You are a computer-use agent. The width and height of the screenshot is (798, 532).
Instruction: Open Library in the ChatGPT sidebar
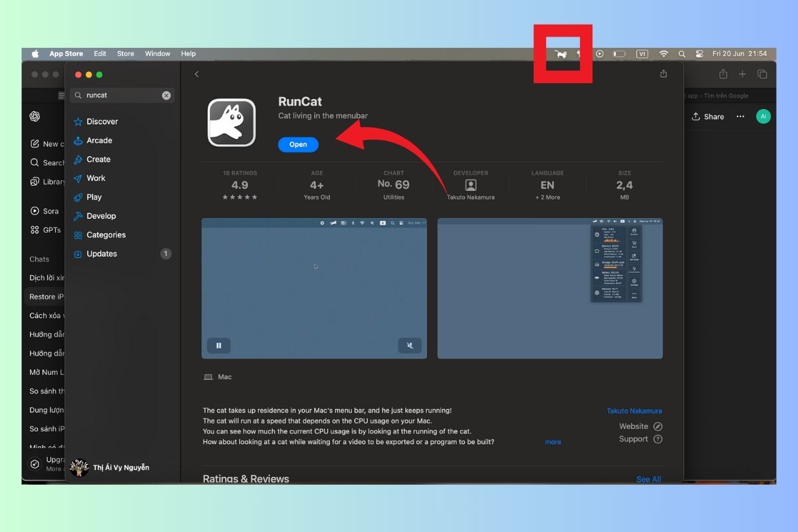pos(47,182)
